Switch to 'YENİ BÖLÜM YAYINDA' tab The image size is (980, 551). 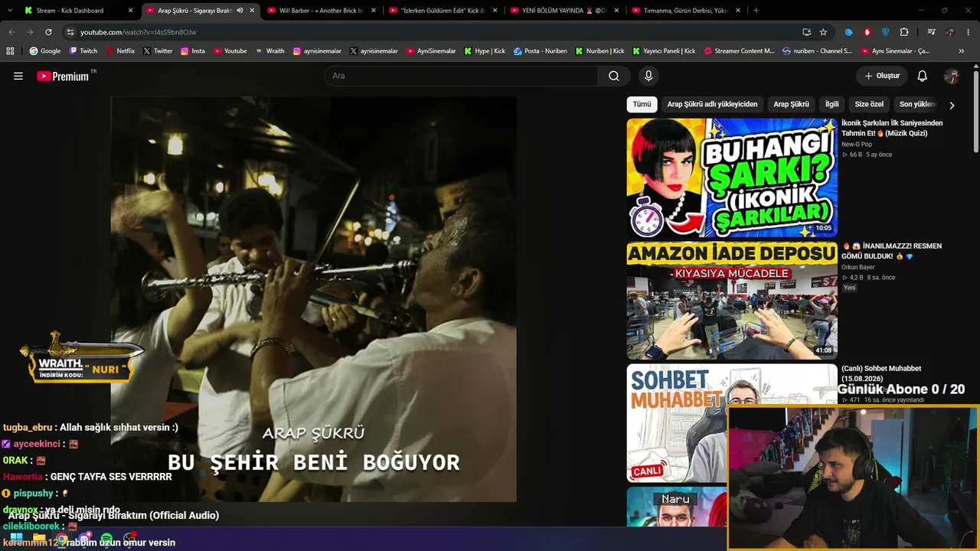564,11
